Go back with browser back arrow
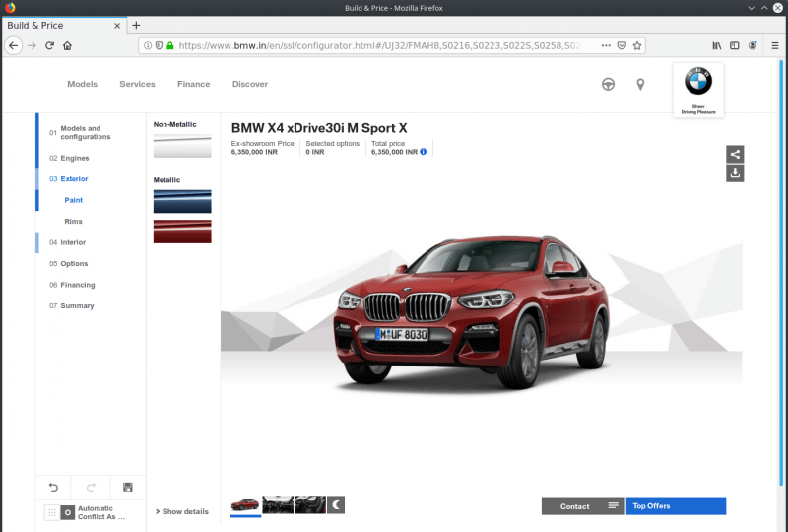Viewport: 788px width, 532px height. pyautogui.click(x=14, y=45)
